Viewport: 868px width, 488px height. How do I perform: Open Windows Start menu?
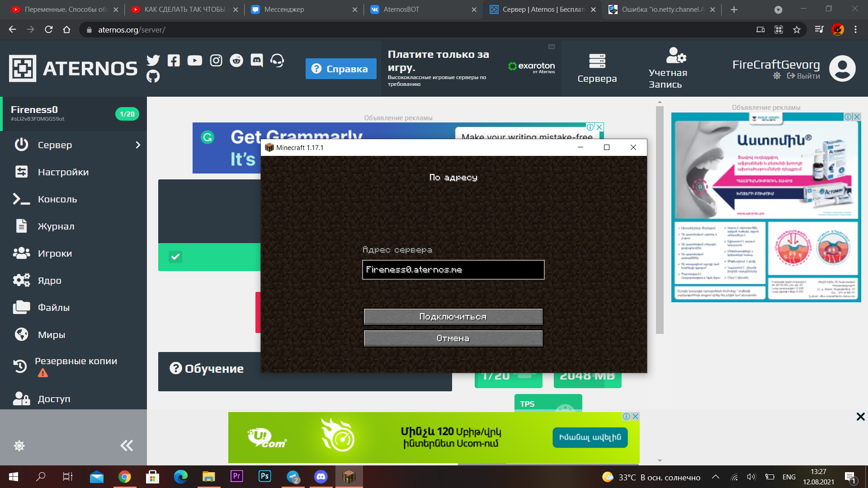14,477
